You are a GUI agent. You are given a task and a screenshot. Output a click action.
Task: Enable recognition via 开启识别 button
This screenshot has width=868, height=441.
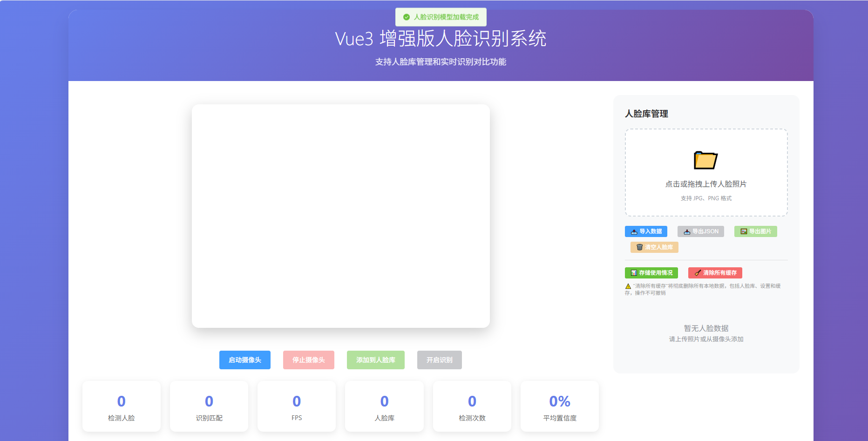pos(439,360)
